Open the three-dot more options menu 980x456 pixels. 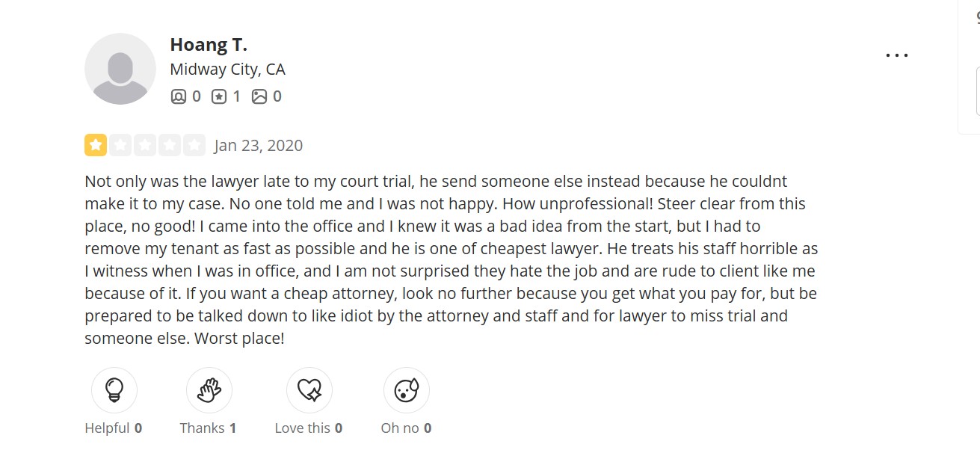(x=896, y=55)
